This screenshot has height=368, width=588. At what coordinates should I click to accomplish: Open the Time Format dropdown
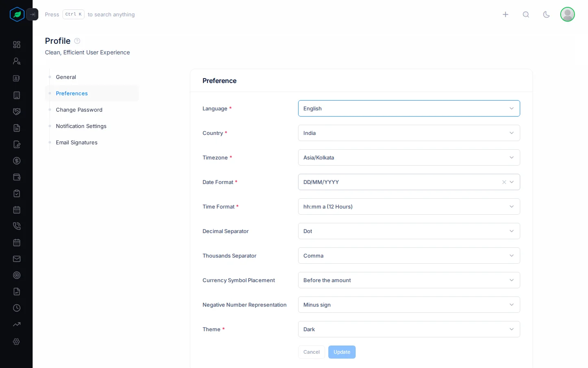click(409, 206)
